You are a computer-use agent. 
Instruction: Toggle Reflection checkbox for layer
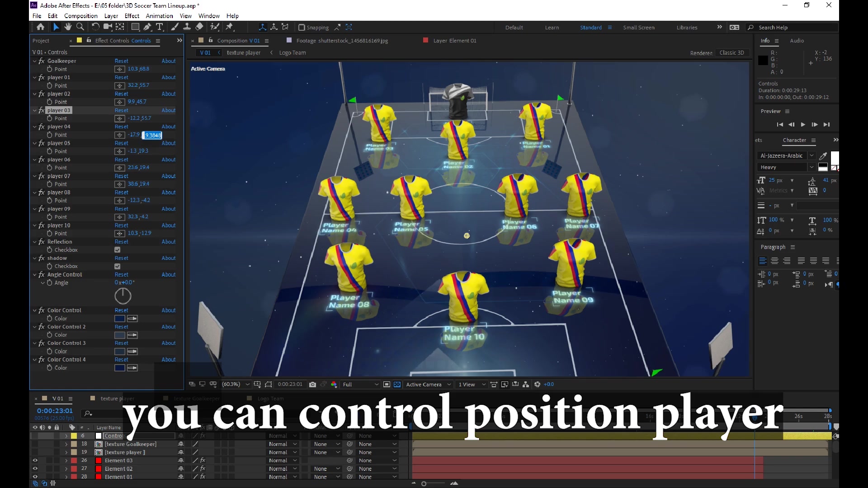tap(117, 250)
